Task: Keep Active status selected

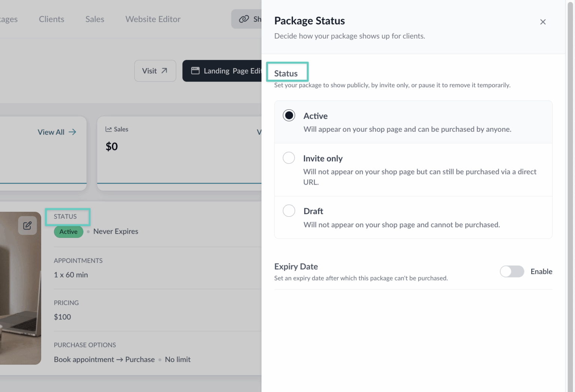Action: (x=289, y=115)
